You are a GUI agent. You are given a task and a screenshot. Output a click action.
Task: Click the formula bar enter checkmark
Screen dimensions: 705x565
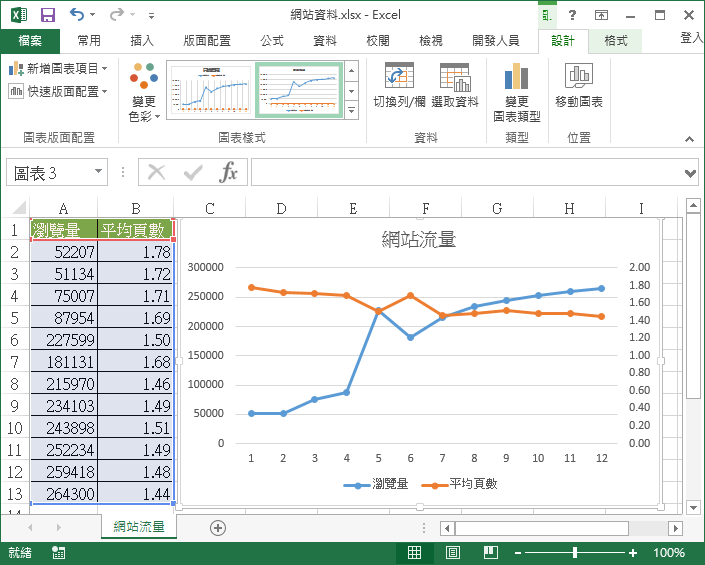[193, 172]
